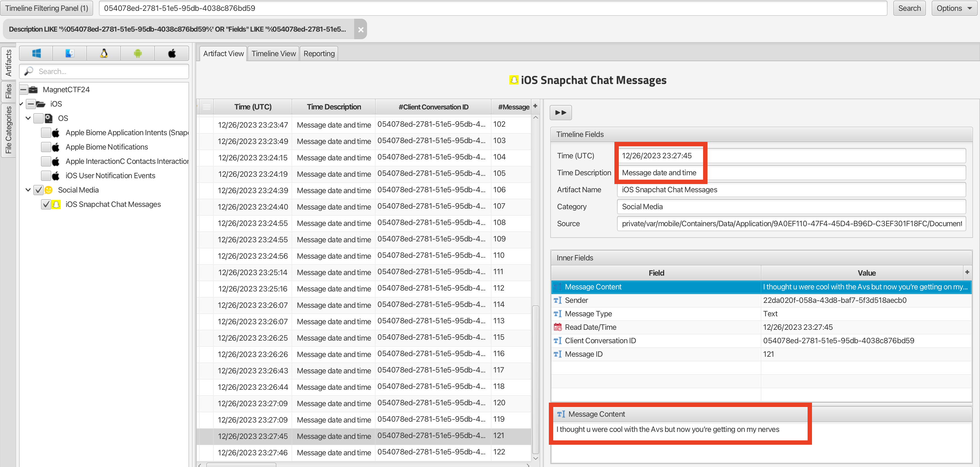Uncheck iOS Snapchat Chat Messages checkbox
Screen dimensions: 980x467
pos(46,204)
